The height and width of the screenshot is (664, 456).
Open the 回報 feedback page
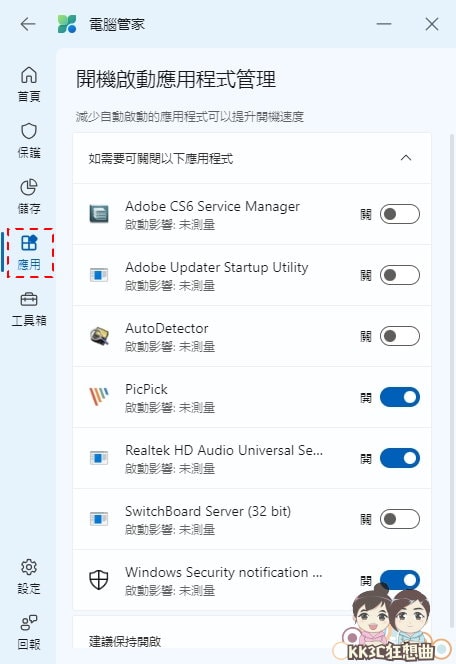click(x=29, y=632)
